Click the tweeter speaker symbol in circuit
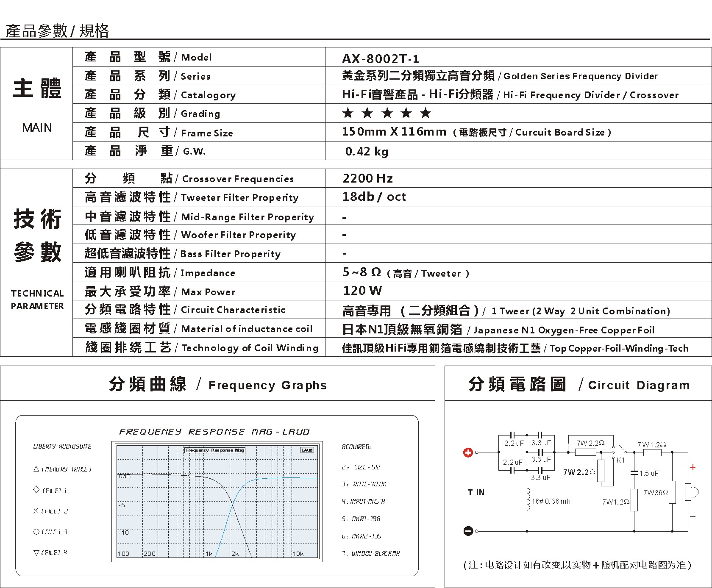 [691, 492]
